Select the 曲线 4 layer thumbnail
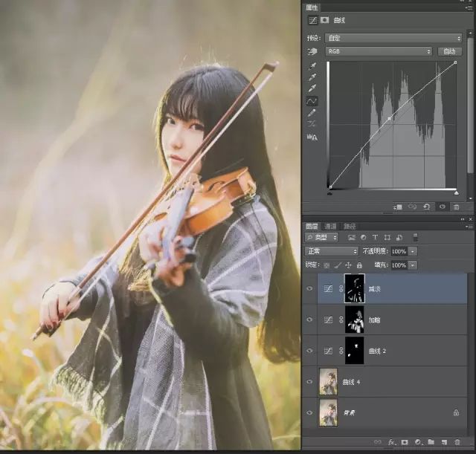The width and height of the screenshot is (476, 454). (x=327, y=380)
